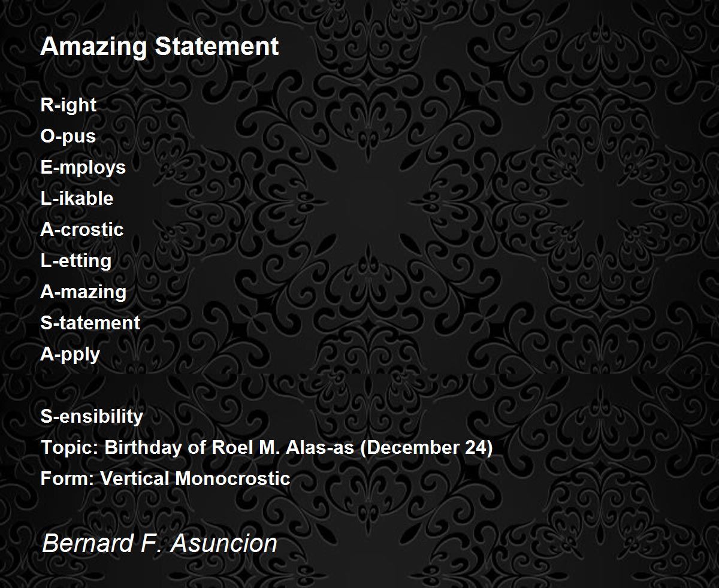Click the author name Bernard F. Asuncion
The height and width of the screenshot is (588, 719).
(159, 544)
